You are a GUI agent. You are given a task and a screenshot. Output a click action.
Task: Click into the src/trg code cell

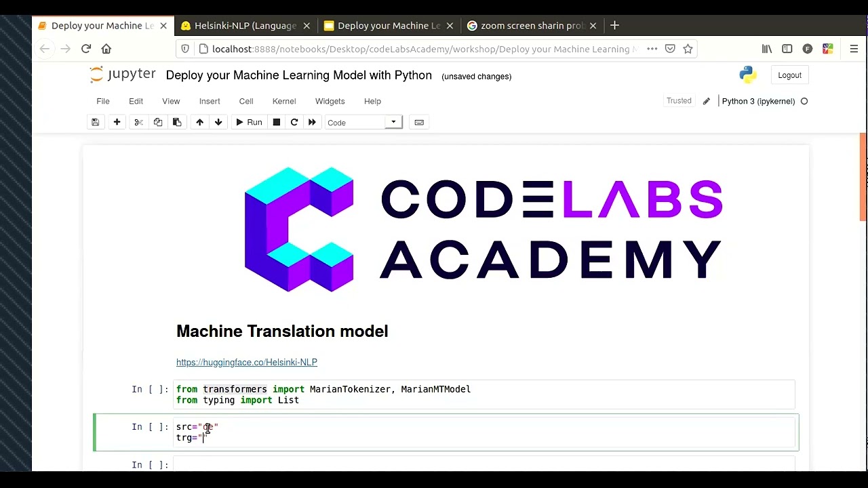coord(484,432)
